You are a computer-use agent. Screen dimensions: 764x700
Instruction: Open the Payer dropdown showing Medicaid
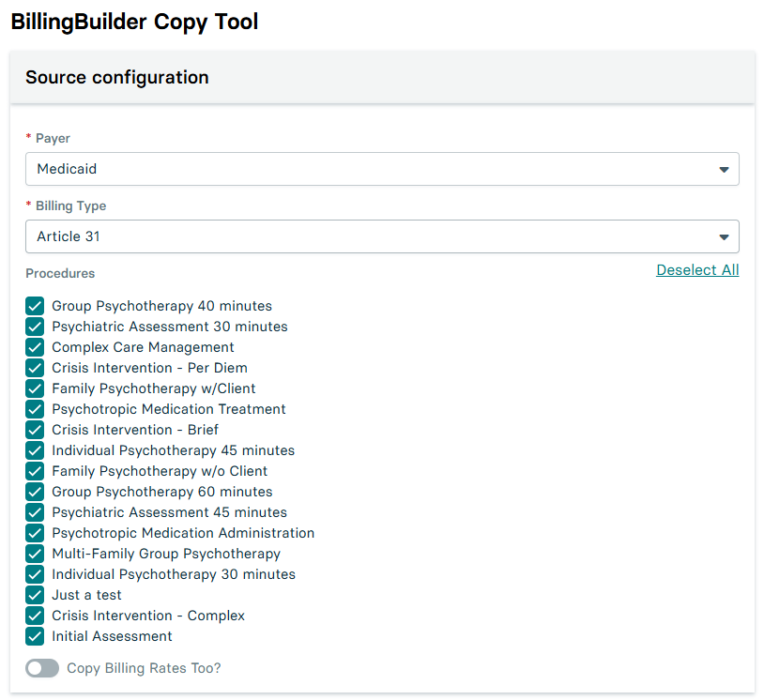coord(382,169)
